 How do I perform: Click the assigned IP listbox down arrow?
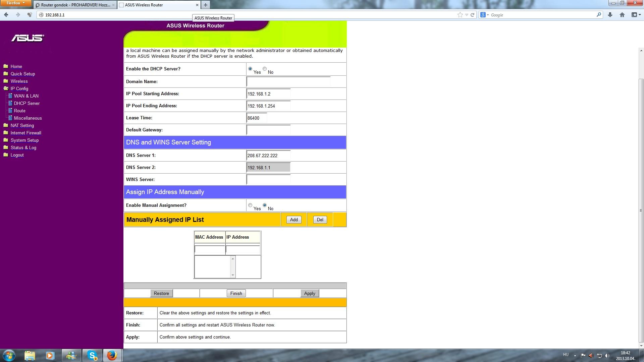(x=233, y=275)
